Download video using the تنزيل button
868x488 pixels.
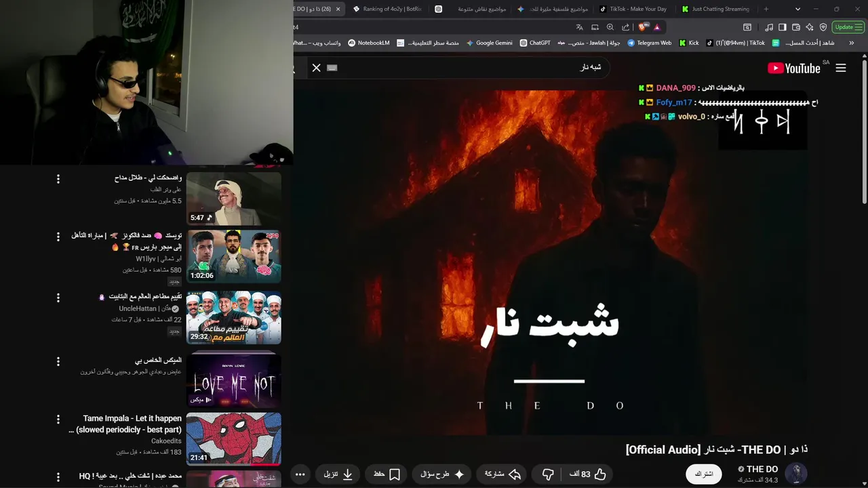coord(338,474)
